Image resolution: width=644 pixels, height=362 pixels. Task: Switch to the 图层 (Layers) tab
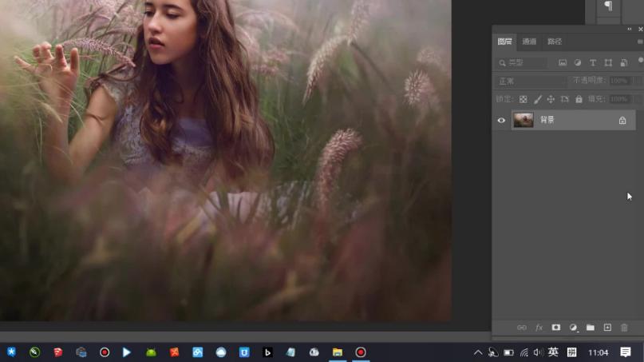click(504, 42)
